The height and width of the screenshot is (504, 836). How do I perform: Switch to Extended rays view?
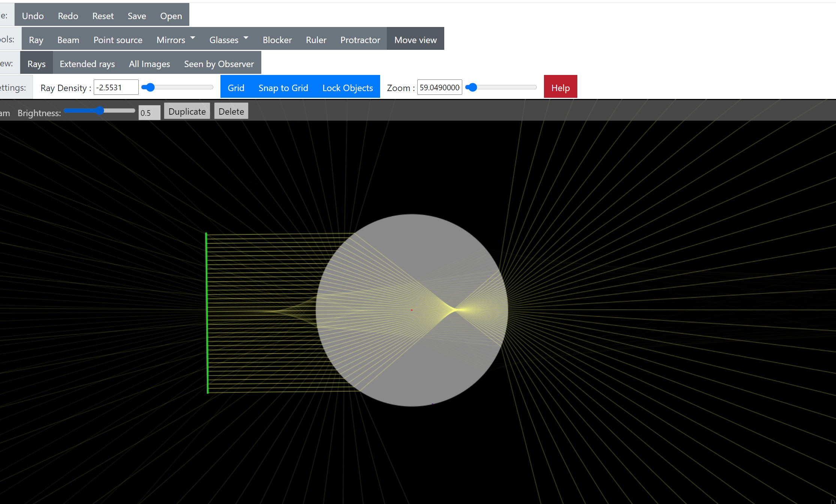point(87,64)
